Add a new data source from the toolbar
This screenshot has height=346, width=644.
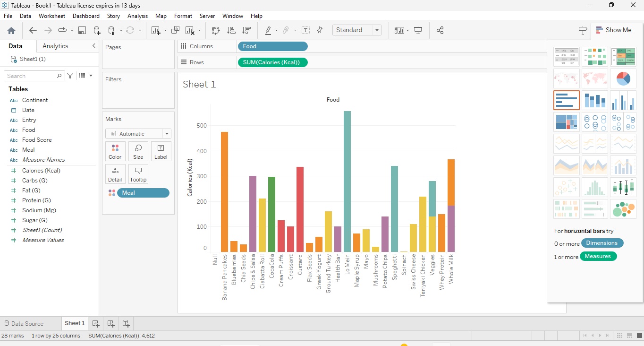[x=97, y=30]
